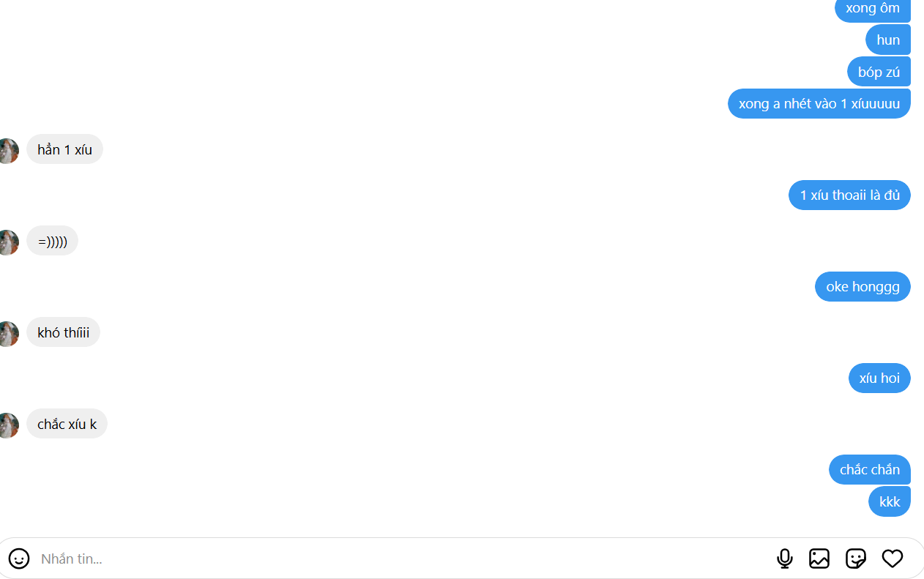The width and height of the screenshot is (924, 579).
Task: Select the 'xong a nhét vào 1 xíuuuuu' message
Action: tap(819, 103)
